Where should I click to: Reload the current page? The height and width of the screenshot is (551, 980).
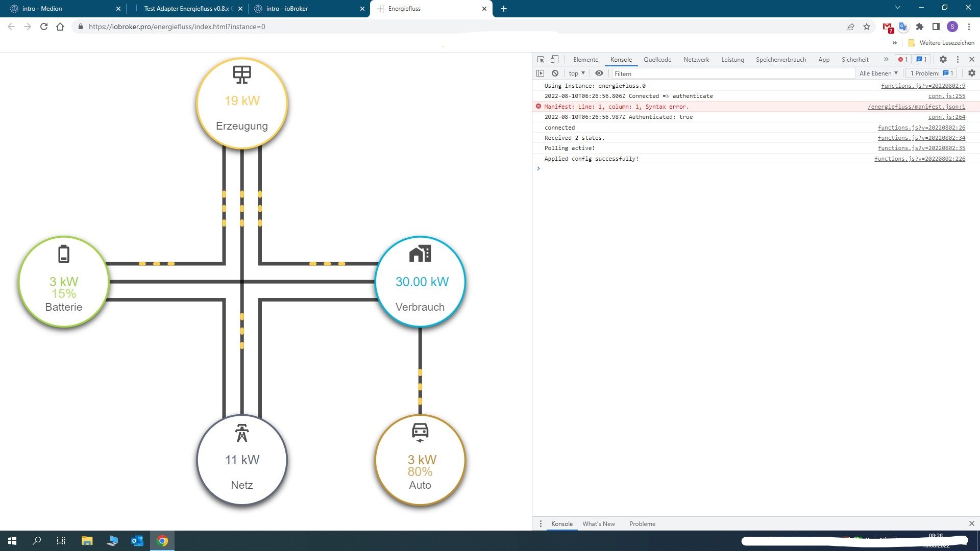pos(44,27)
